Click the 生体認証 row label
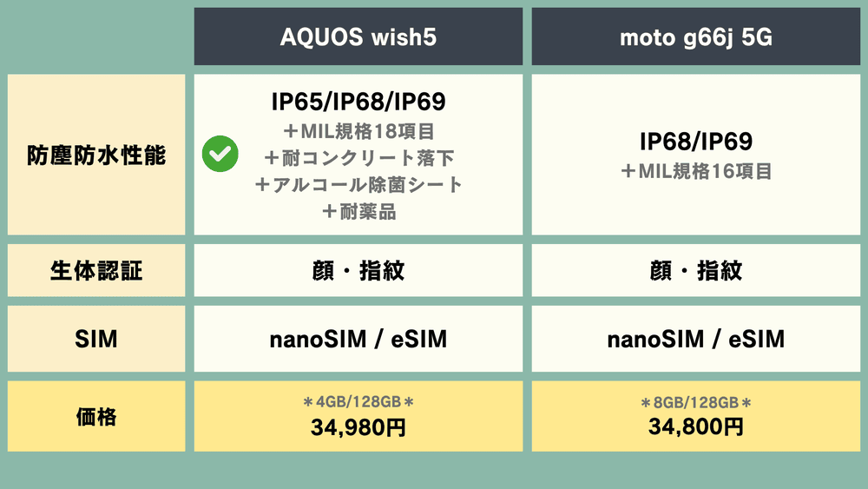 point(95,270)
